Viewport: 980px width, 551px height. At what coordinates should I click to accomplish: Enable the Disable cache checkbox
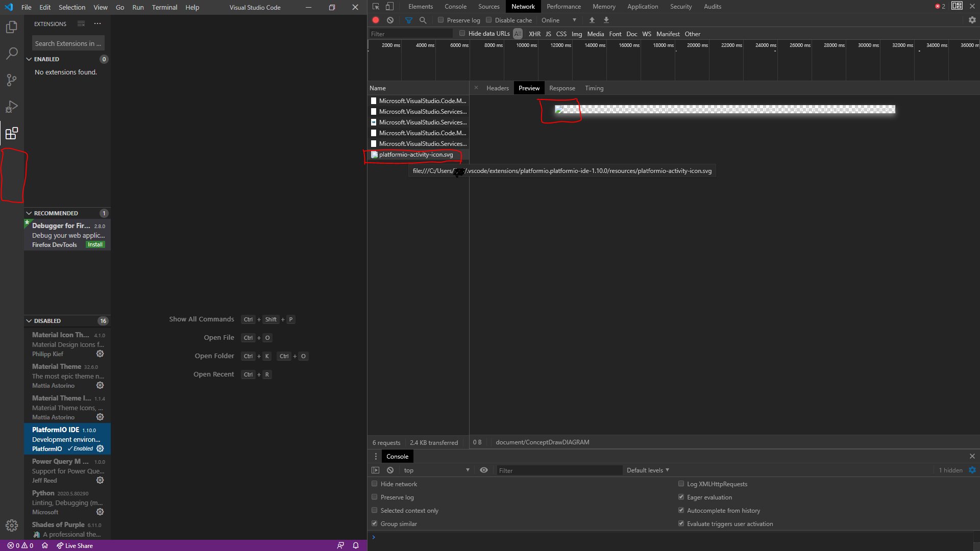pos(488,20)
